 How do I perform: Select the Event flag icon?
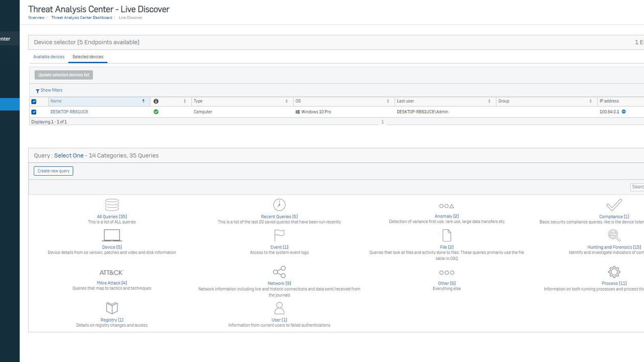(279, 235)
